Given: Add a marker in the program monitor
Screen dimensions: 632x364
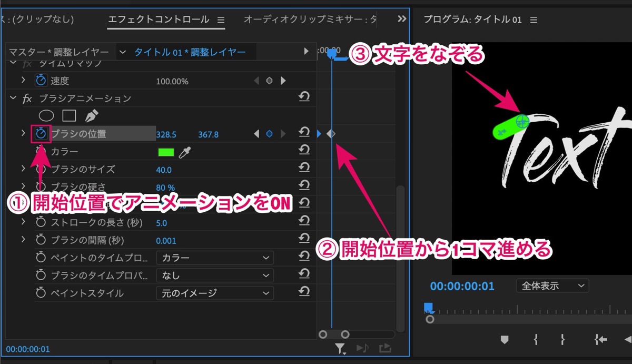Looking at the screenshot, I should (505, 340).
